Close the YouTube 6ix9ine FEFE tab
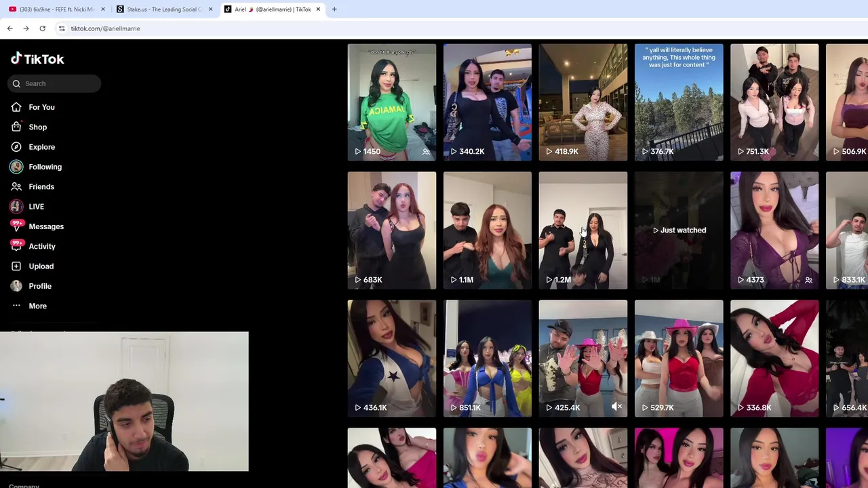The height and width of the screenshot is (488, 868). pyautogui.click(x=103, y=9)
